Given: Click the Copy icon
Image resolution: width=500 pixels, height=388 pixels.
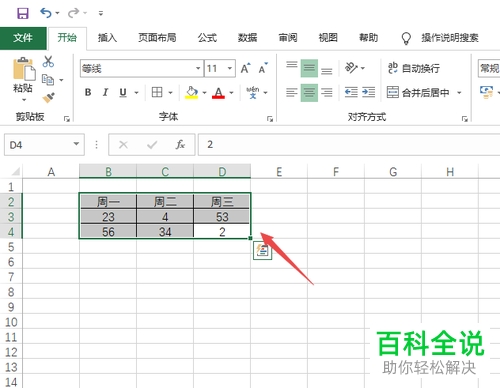Looking at the screenshot, I should [48, 80].
